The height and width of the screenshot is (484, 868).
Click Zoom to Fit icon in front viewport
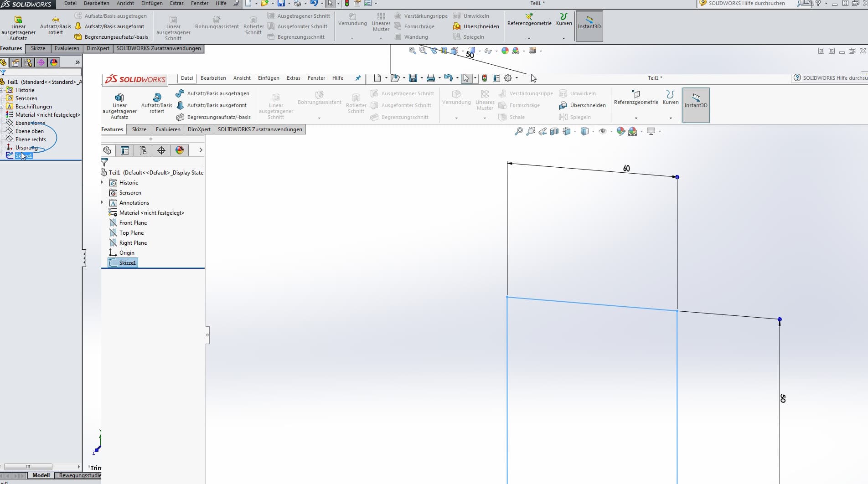pos(519,131)
